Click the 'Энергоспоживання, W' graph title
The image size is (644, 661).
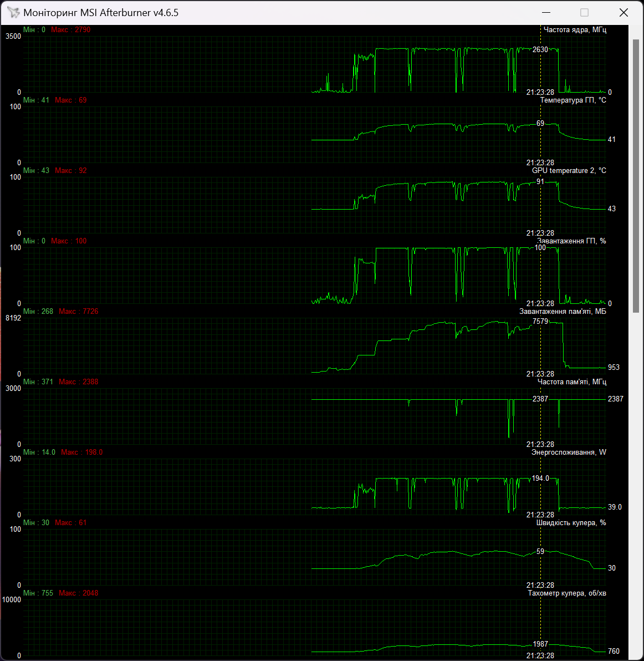[569, 452]
